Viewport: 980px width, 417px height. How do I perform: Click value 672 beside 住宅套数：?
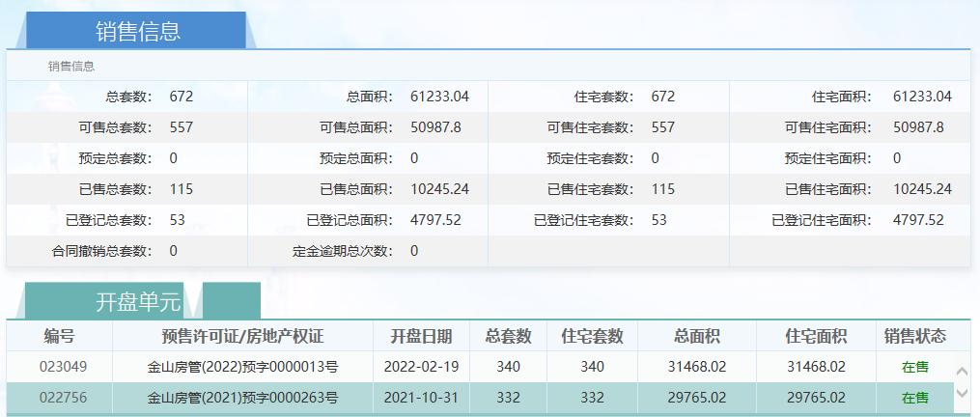[663, 97]
